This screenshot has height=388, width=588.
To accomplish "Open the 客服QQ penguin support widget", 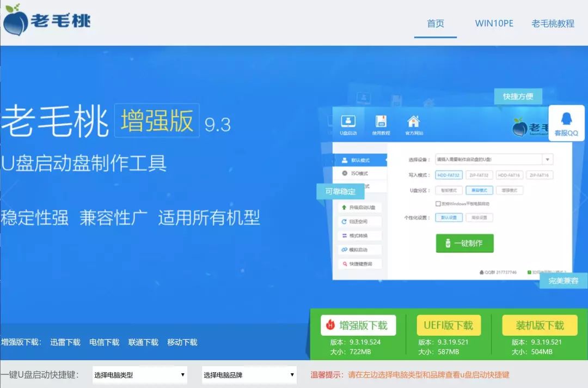I will tap(566, 123).
